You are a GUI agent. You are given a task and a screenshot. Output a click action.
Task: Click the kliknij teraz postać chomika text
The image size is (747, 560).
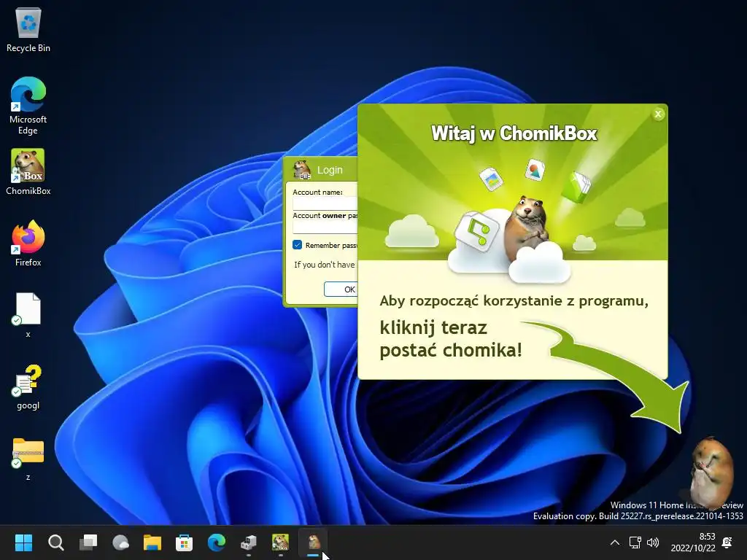pos(451,339)
